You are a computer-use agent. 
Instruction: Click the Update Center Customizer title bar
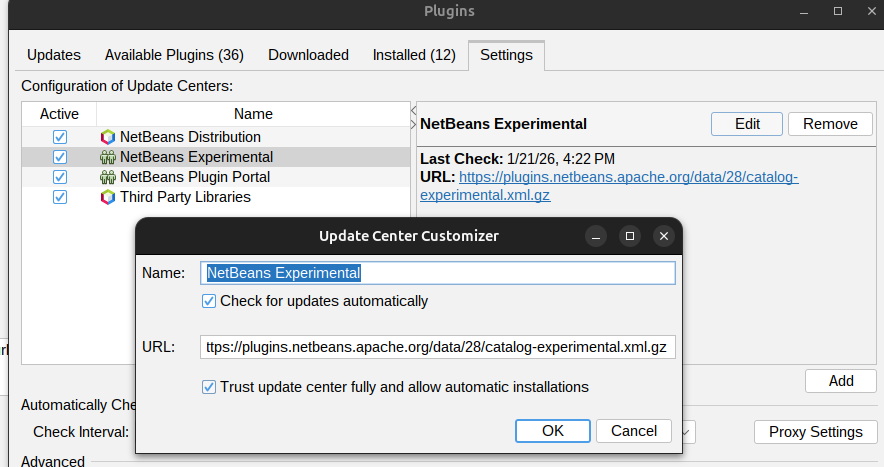[409, 236]
